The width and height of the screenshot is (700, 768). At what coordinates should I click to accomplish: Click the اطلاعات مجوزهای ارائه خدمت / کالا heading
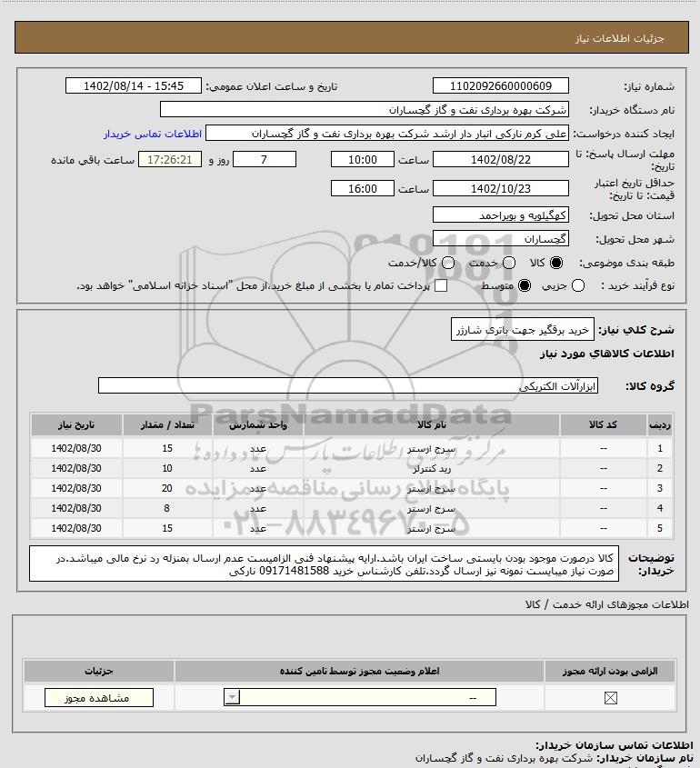[x=607, y=605]
